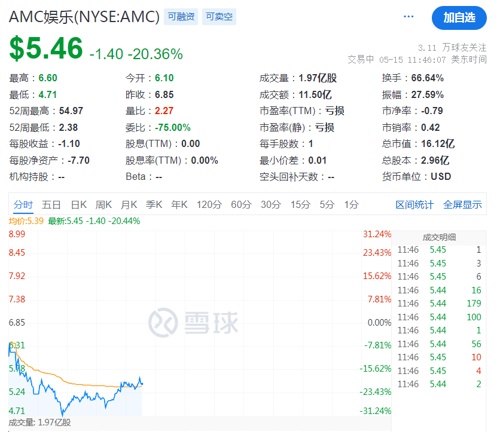This screenshot has height=432, width=500.
Task: Click the 可卖空 tag
Action: 219,17
